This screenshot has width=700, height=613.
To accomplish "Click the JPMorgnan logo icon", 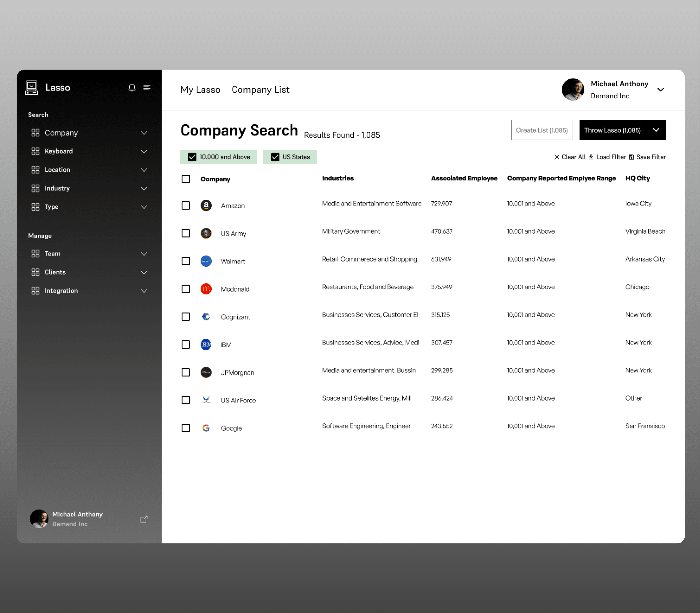I will [206, 372].
